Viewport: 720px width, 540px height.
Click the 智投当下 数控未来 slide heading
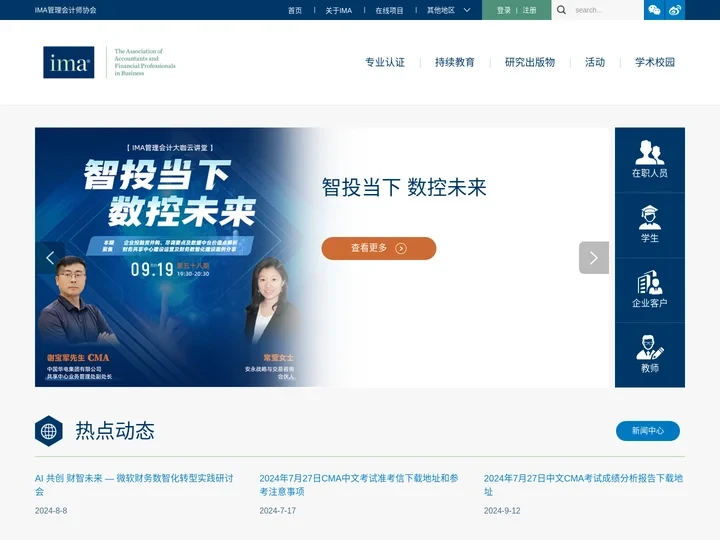coord(404,187)
